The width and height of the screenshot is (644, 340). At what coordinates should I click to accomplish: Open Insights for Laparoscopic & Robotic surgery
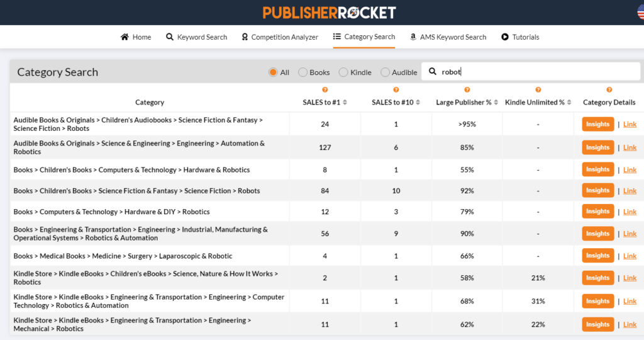click(597, 256)
